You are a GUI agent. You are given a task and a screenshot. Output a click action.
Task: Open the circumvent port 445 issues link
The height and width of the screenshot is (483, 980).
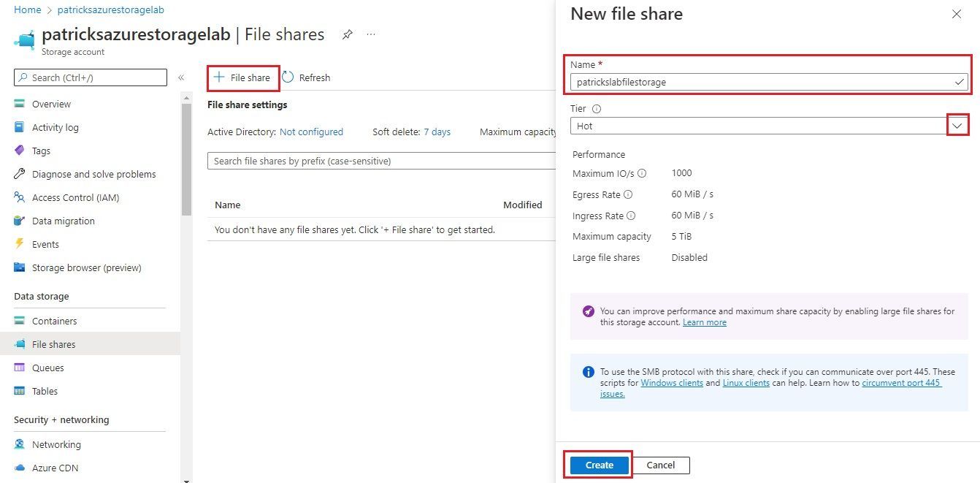point(902,383)
